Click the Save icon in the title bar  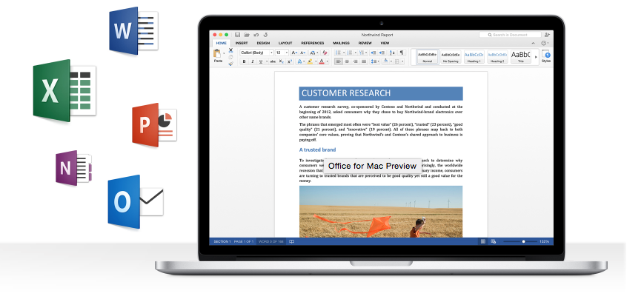point(237,35)
